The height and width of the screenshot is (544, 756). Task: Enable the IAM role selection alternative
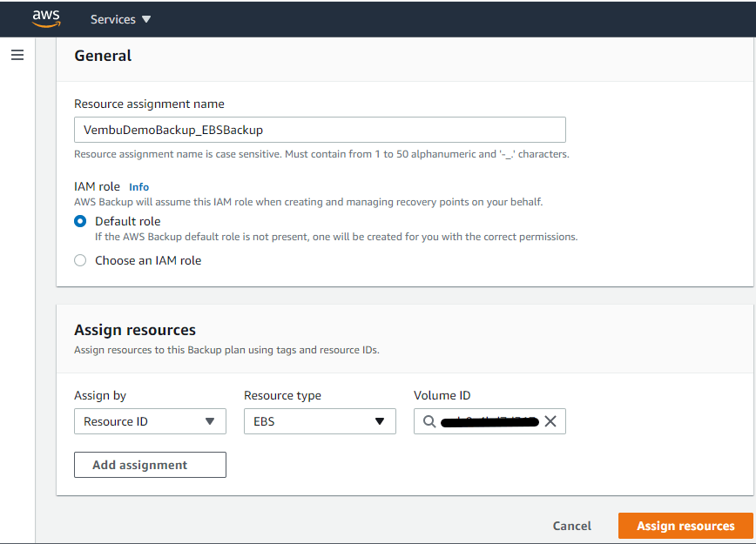[x=79, y=260]
